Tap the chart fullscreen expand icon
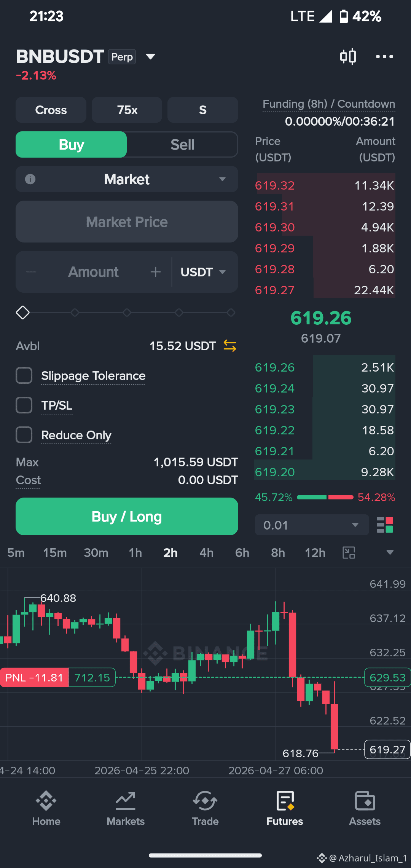 pos(349,552)
